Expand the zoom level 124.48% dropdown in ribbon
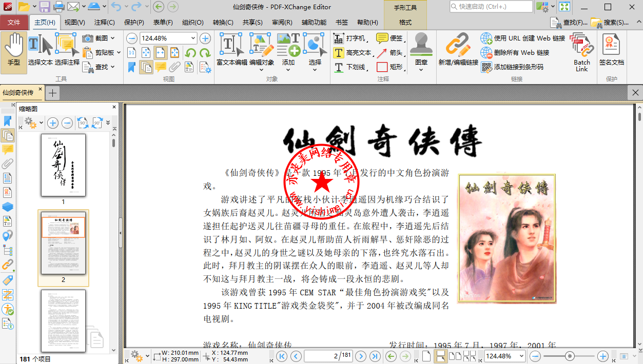The image size is (643, 364). 193,38
